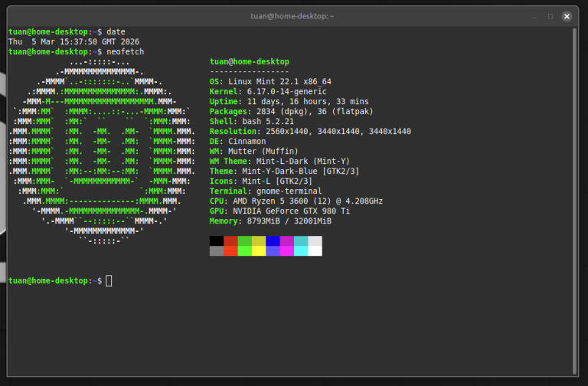Click the title bar text tuan@home-desktop
Viewport: 588px width, 386px height.
coord(292,16)
